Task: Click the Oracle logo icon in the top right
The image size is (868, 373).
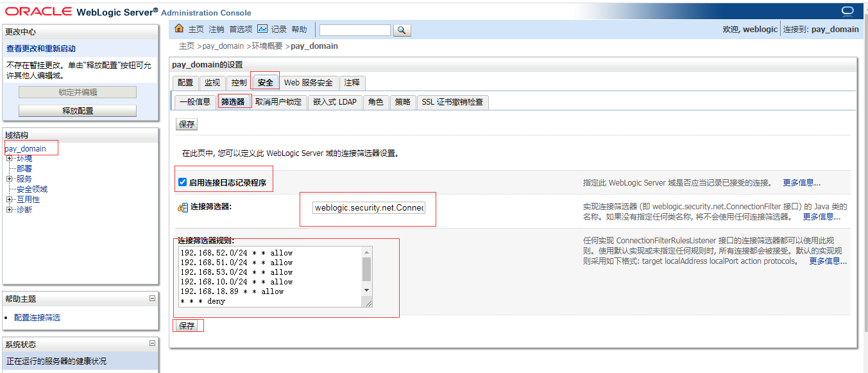Action: (x=847, y=11)
